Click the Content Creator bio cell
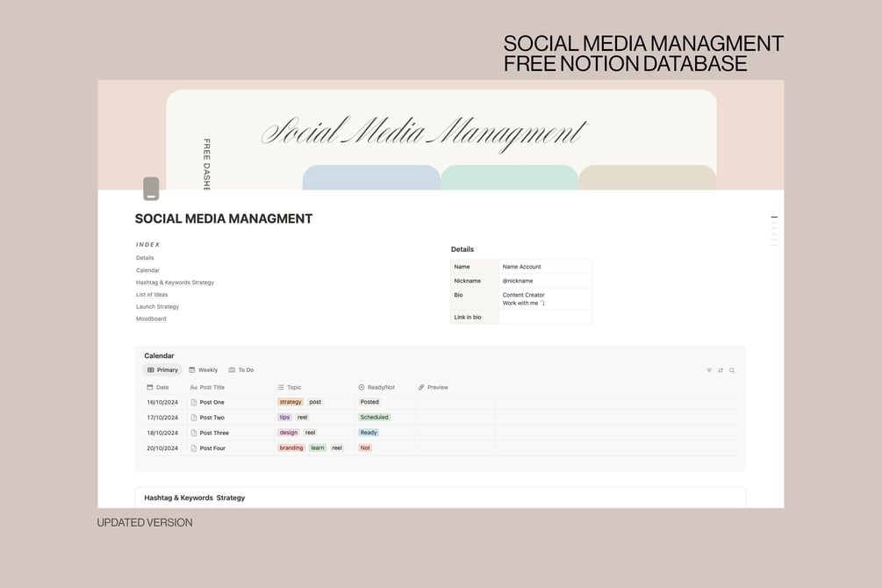The width and height of the screenshot is (882, 588). [545, 298]
